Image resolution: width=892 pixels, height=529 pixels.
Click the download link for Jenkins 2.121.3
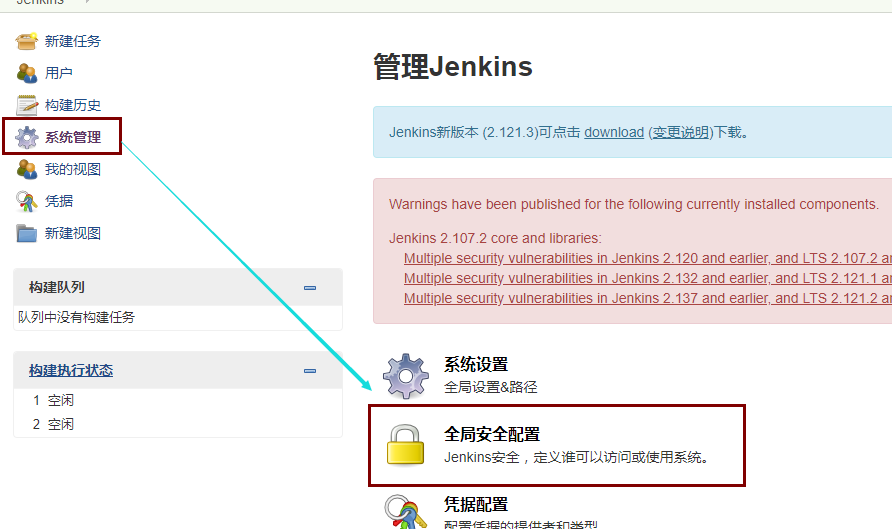(614, 133)
